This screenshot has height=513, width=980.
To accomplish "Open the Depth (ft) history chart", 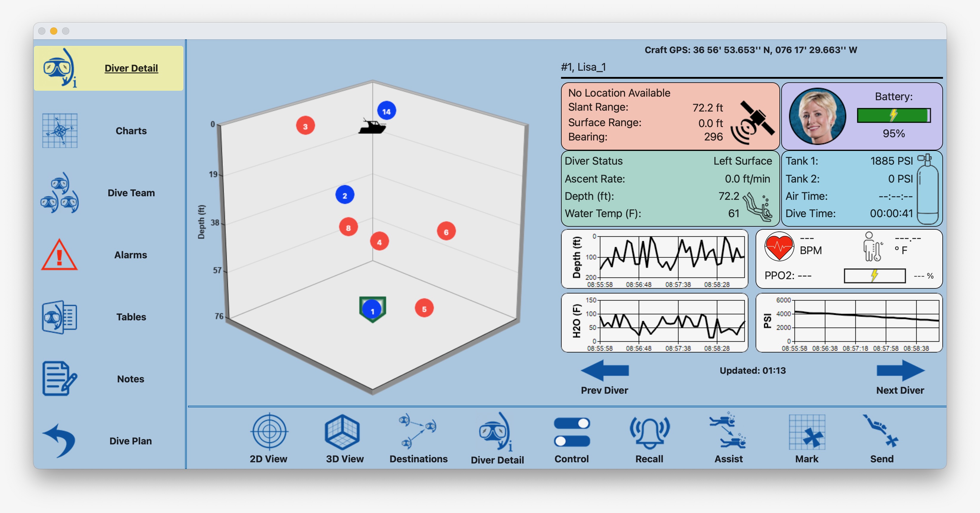I will [x=654, y=259].
